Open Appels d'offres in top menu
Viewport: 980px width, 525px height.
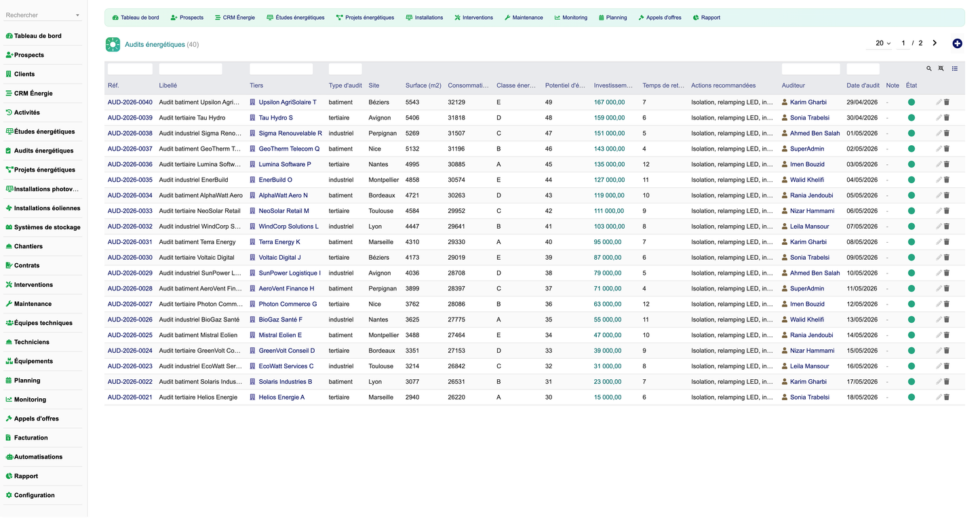[660, 18]
